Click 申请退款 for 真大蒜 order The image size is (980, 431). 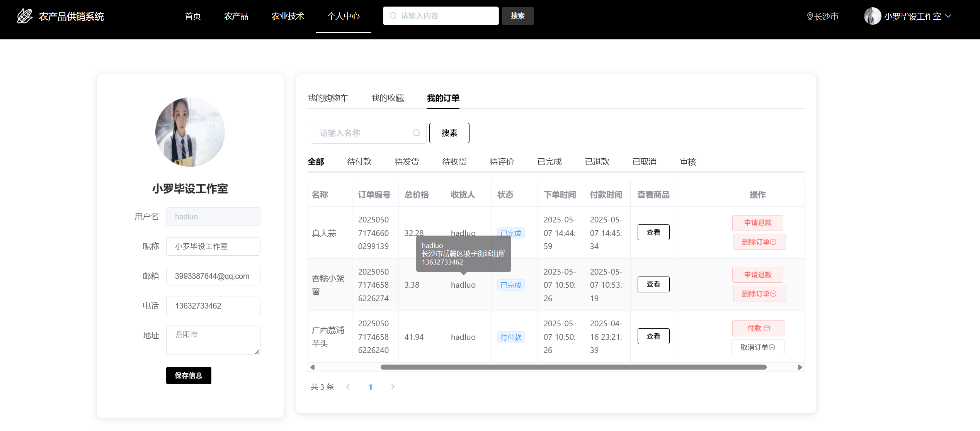coord(757,223)
